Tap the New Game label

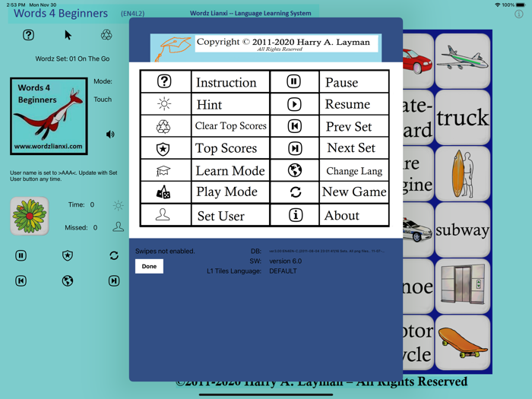pos(354,192)
